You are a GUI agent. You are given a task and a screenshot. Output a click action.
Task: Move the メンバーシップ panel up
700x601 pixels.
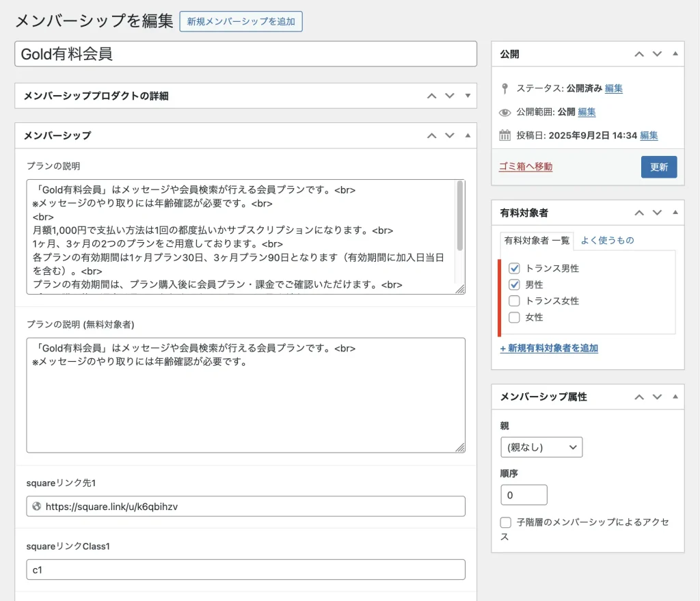(x=431, y=135)
